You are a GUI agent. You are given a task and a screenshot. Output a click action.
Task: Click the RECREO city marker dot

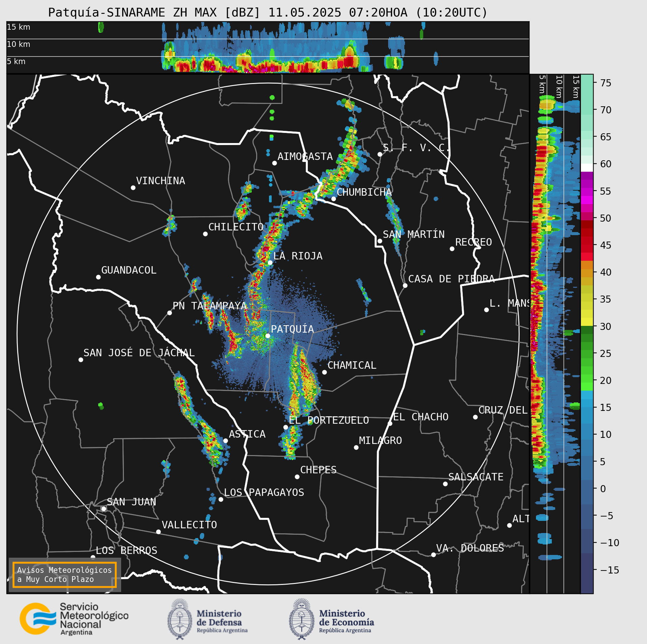pyautogui.click(x=452, y=249)
